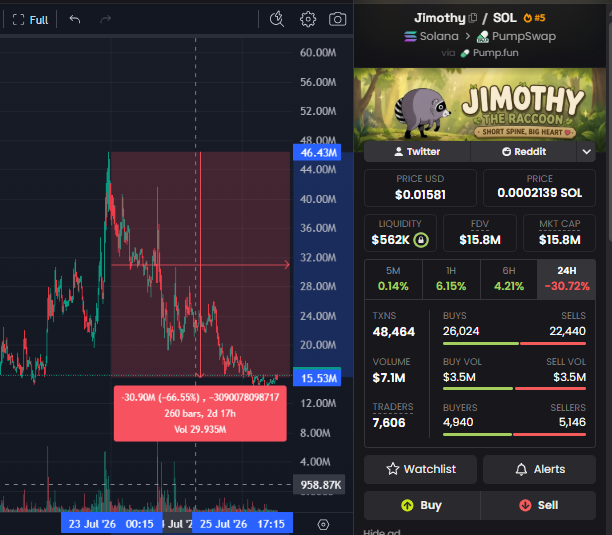The height and width of the screenshot is (535, 612).
Task: Click the LIQUIDITY $562K value
Action: coord(390,240)
